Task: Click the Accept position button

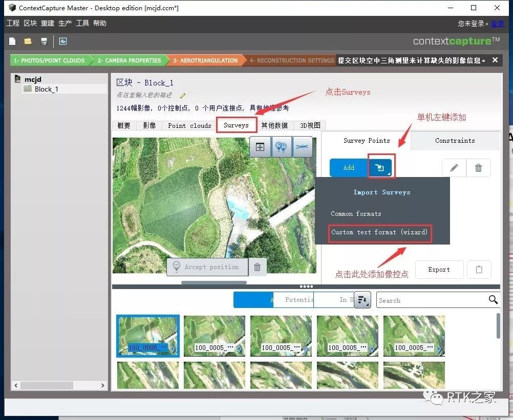Action: (207, 267)
